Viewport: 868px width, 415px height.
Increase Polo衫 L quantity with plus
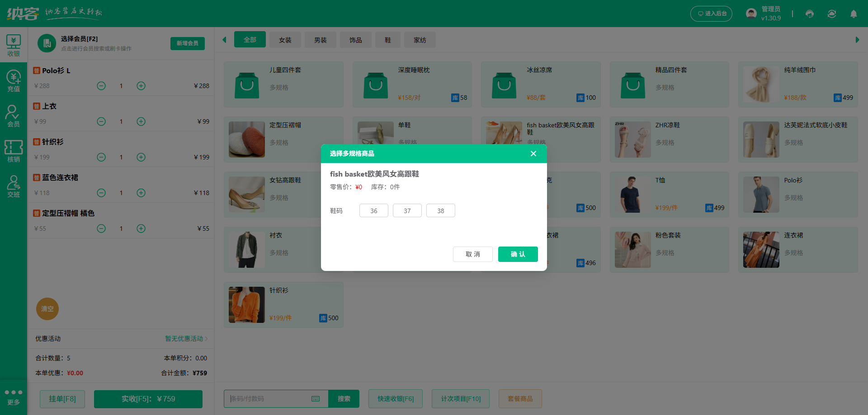coord(141,86)
